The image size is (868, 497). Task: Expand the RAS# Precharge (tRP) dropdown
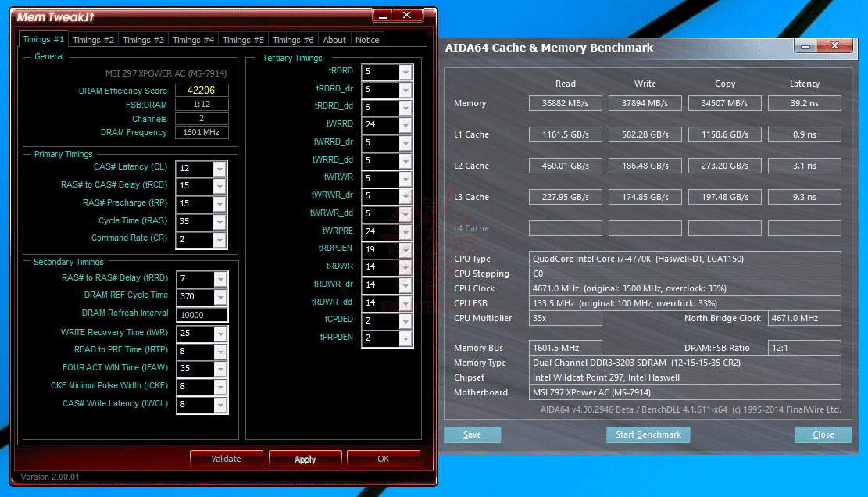coord(220,204)
